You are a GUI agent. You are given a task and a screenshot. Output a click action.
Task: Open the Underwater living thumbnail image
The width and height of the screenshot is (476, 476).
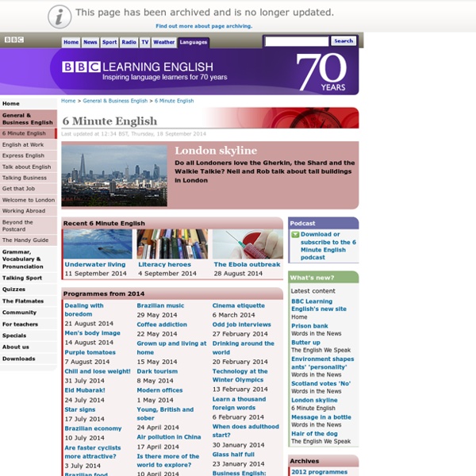[x=98, y=244]
